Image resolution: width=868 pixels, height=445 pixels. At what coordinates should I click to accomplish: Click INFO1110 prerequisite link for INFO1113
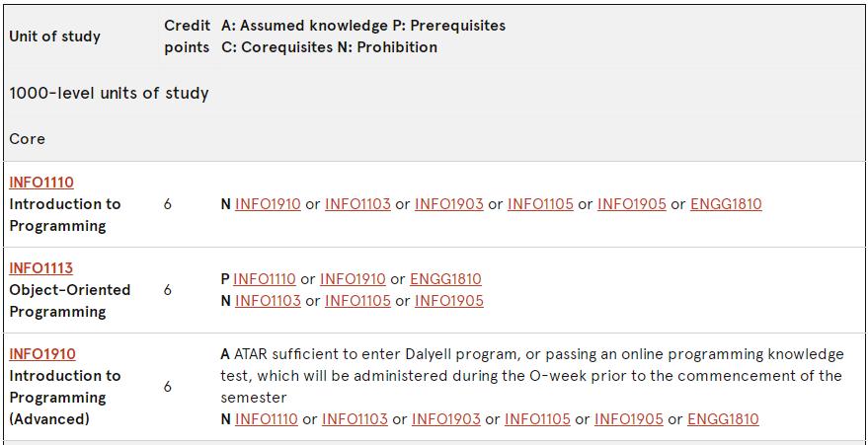(x=265, y=279)
